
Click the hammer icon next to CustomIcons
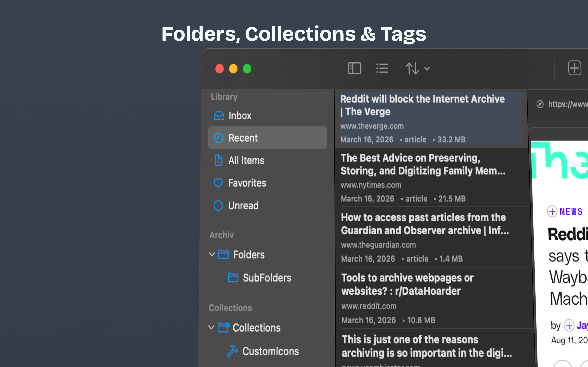point(233,350)
